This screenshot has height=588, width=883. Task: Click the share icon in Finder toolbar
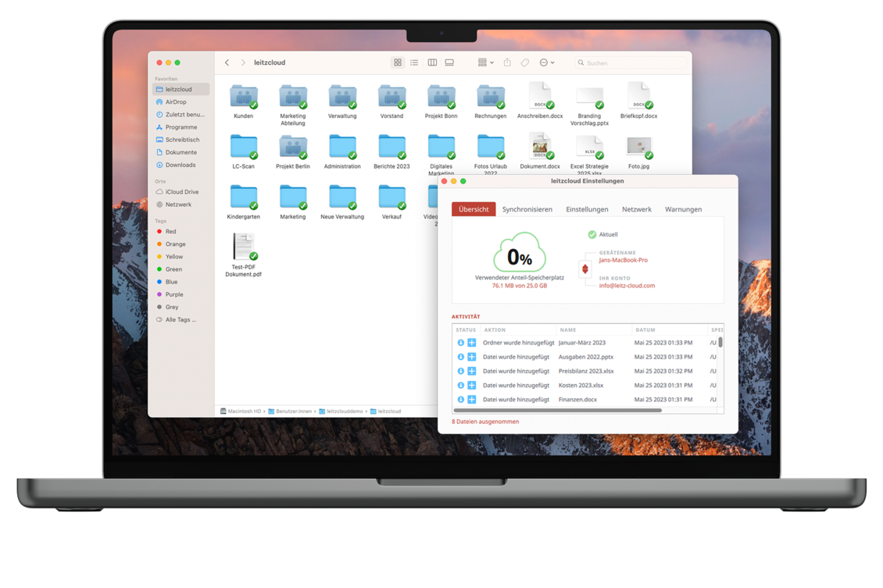click(x=507, y=62)
